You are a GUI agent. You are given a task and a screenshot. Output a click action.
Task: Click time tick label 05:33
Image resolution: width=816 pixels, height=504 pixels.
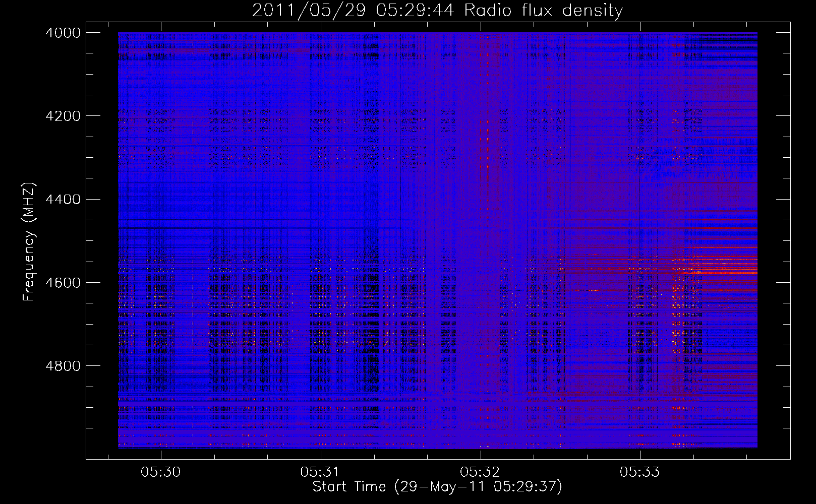[x=640, y=472]
